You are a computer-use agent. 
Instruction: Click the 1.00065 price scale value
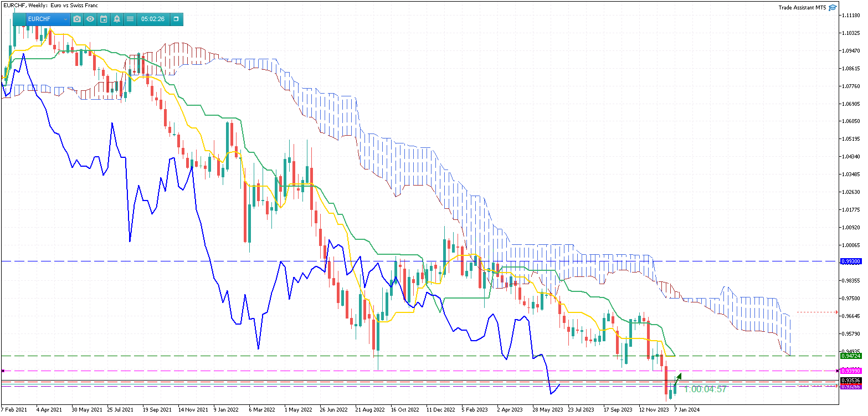coord(851,245)
